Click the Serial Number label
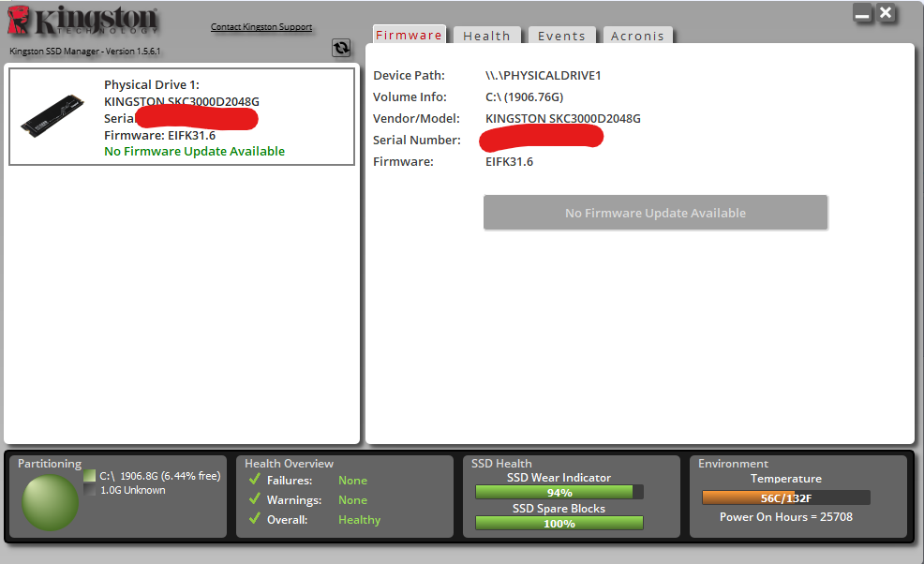The height and width of the screenshot is (564, 924). [417, 140]
